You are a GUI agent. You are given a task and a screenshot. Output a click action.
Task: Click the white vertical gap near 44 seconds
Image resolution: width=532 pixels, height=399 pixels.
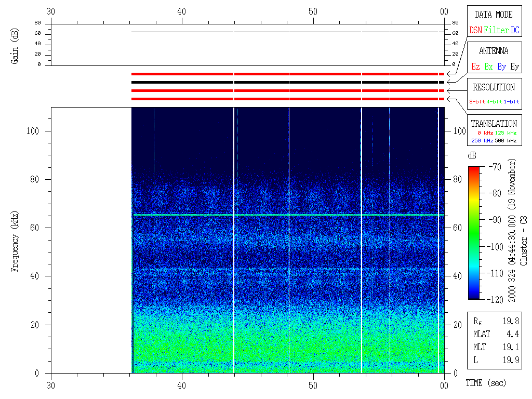tap(234, 239)
